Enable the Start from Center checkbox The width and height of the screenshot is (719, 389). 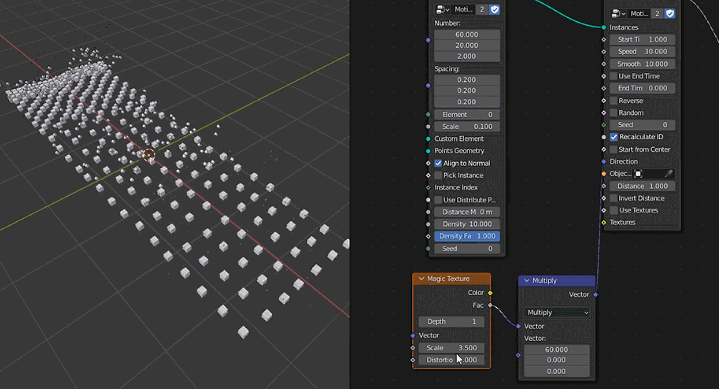click(614, 149)
